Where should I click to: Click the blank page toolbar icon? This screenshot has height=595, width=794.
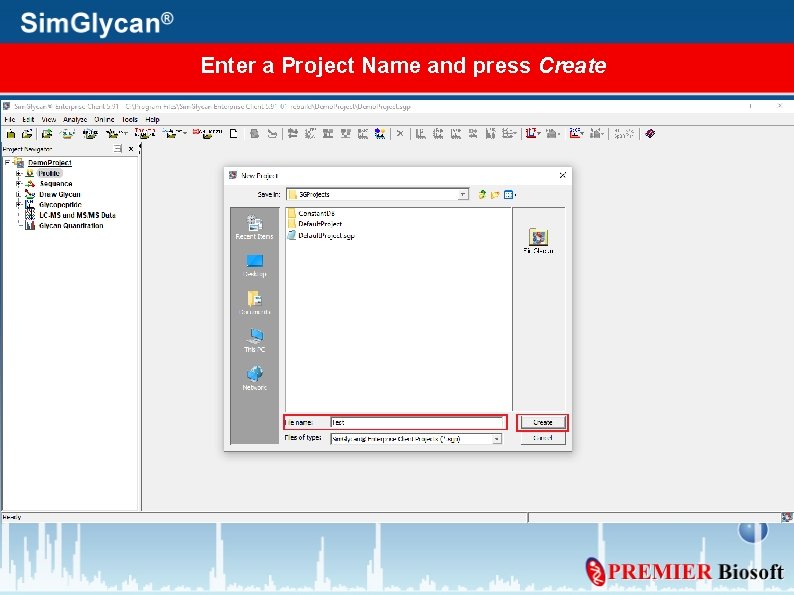pos(233,134)
